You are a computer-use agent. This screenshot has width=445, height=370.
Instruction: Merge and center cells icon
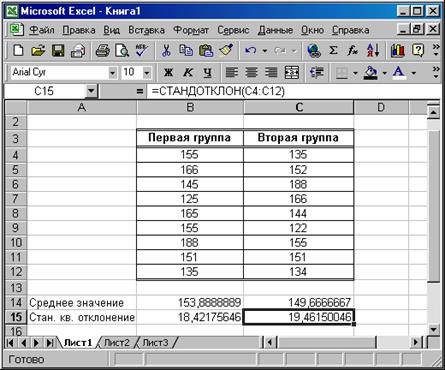(292, 72)
